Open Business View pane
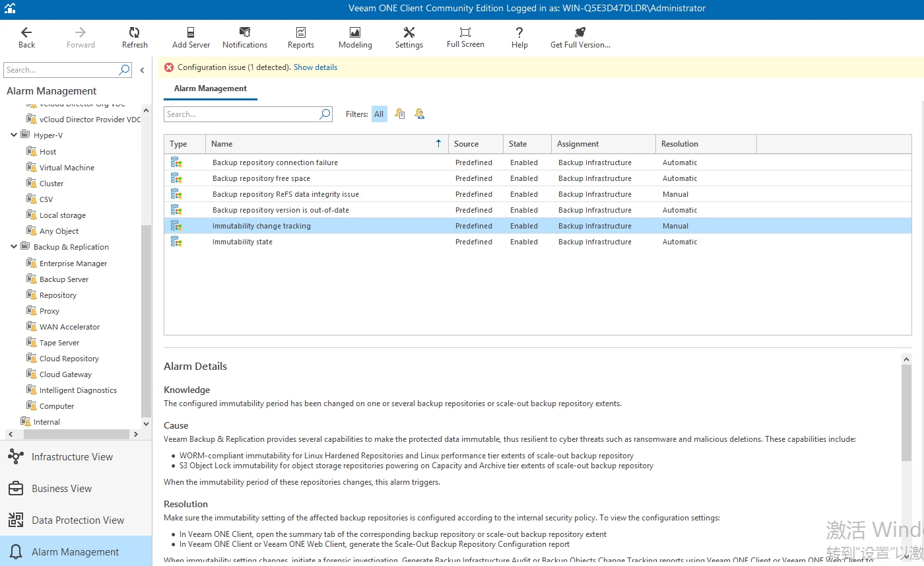This screenshot has width=924, height=566. (x=76, y=489)
